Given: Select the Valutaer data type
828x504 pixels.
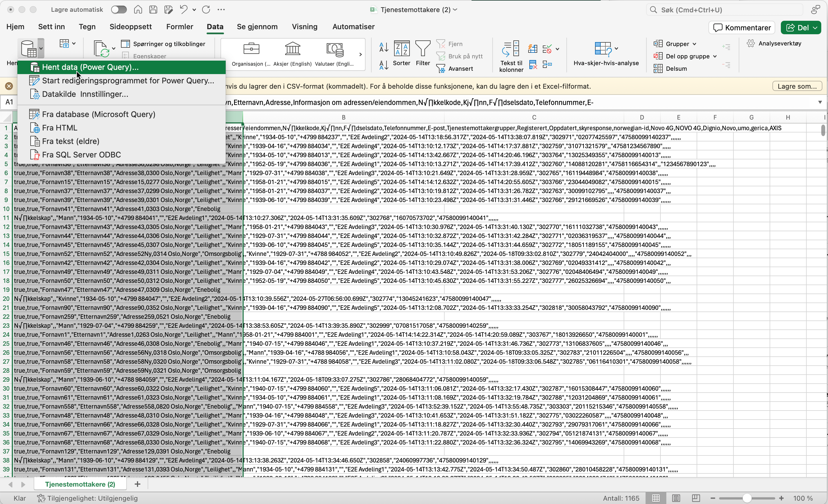Looking at the screenshot, I should tap(334, 54).
